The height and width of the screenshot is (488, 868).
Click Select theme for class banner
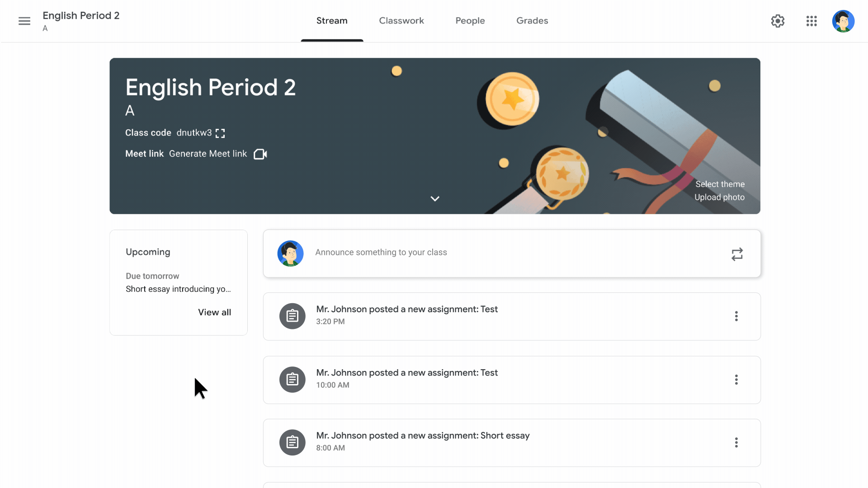point(720,183)
